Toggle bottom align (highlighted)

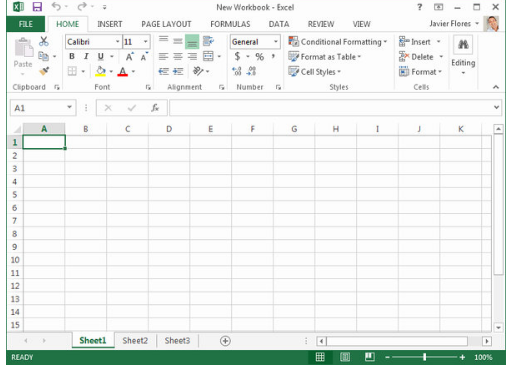pos(192,41)
